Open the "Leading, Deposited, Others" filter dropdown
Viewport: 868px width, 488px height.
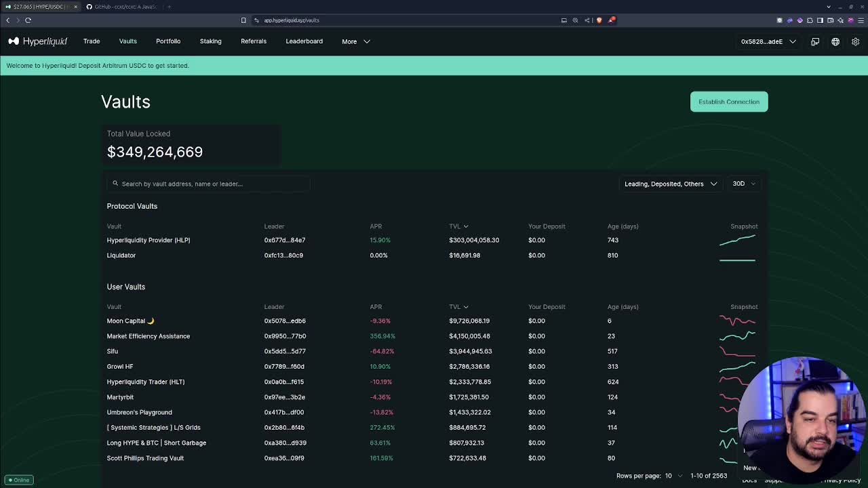670,184
